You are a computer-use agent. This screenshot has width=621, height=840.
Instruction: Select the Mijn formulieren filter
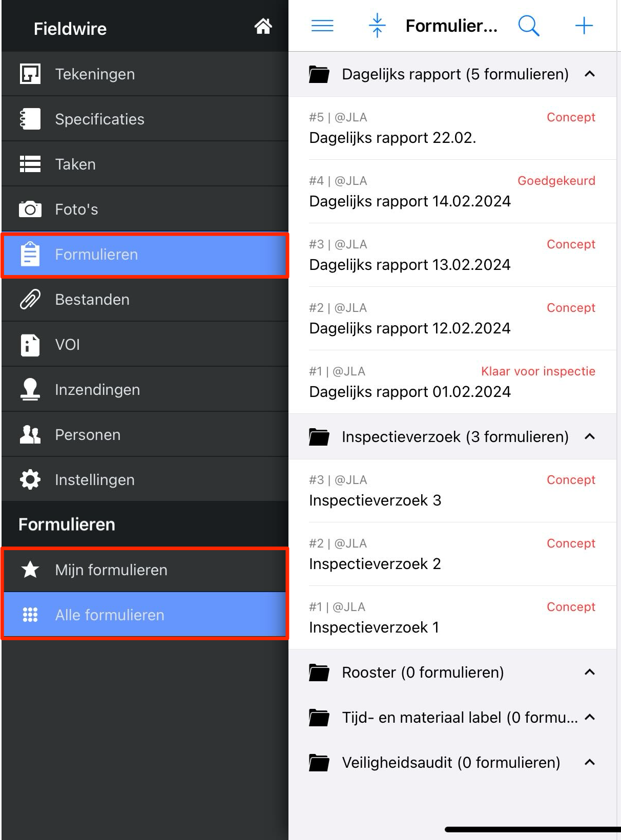point(145,570)
